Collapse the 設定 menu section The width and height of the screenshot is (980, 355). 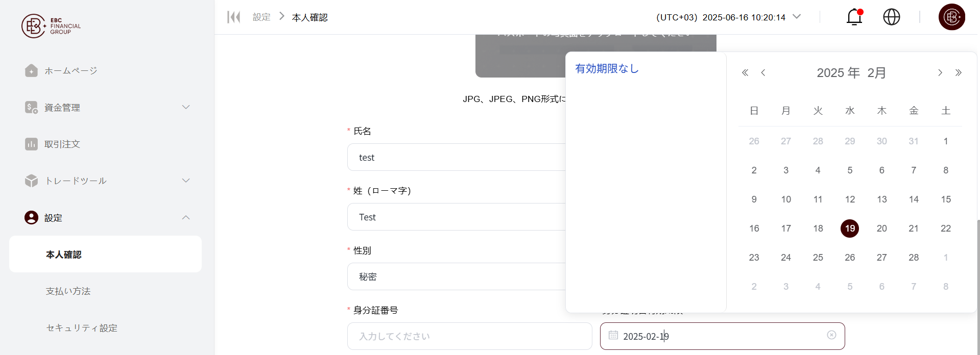(x=186, y=218)
